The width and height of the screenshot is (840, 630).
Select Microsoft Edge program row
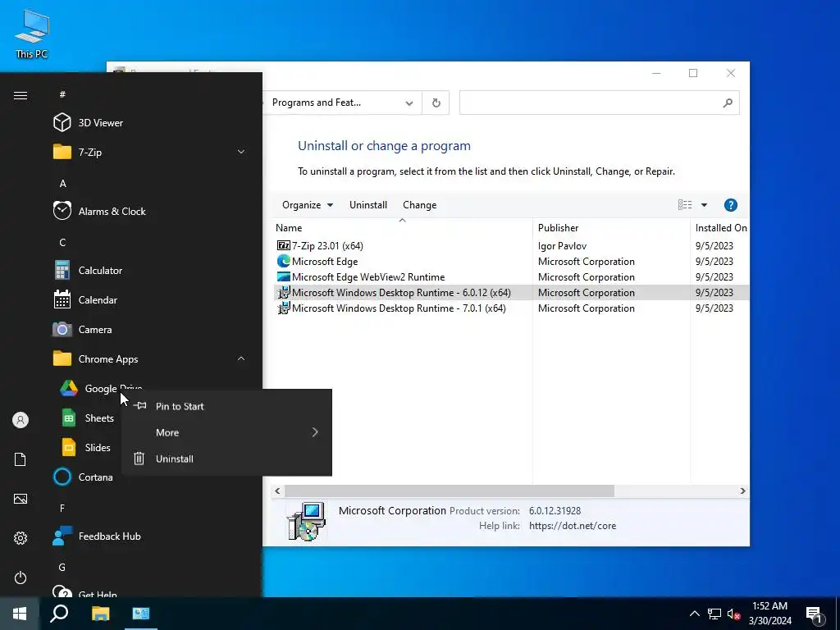point(510,262)
